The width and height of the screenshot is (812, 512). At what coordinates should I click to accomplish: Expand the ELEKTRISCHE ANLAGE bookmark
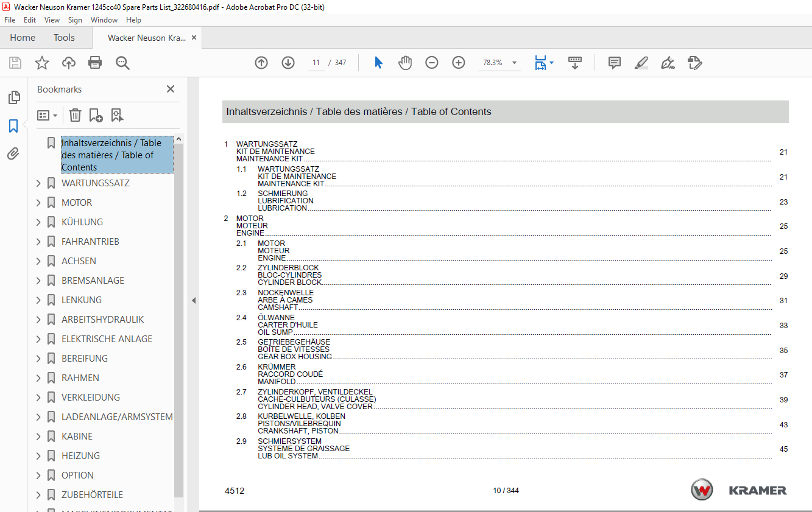(x=38, y=339)
